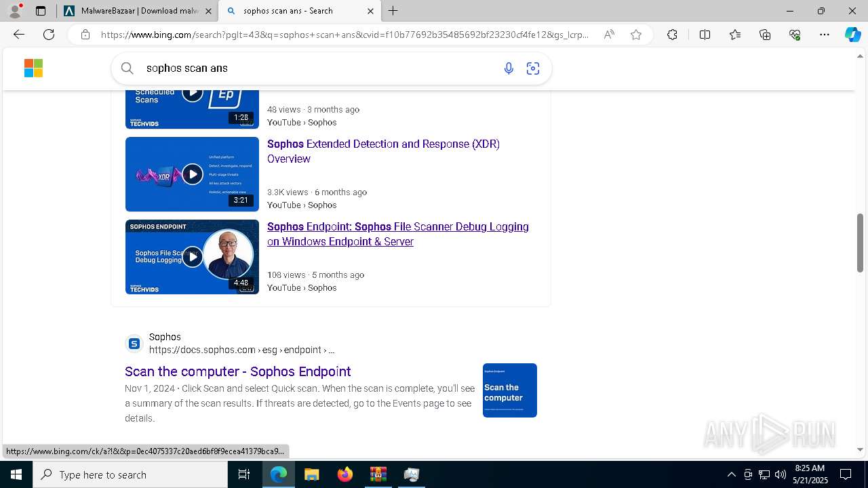Launch Firefox from taskbar
The width and height of the screenshot is (868, 488).
coord(344,474)
